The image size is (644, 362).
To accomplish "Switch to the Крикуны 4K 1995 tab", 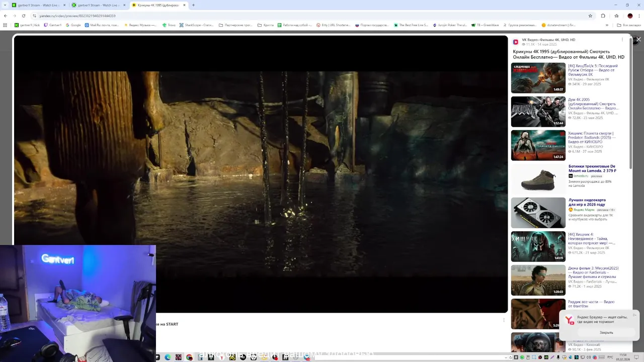I will click(x=159, y=5).
